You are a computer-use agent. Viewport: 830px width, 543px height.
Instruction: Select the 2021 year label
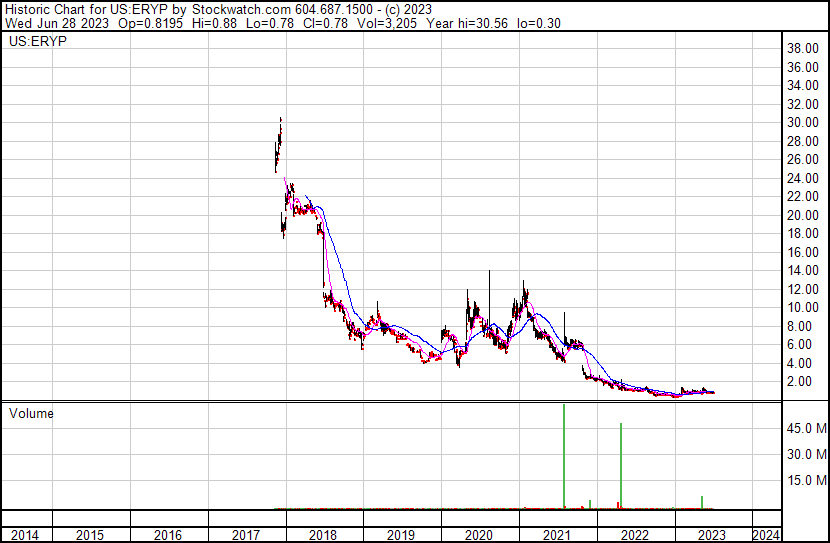click(x=557, y=535)
